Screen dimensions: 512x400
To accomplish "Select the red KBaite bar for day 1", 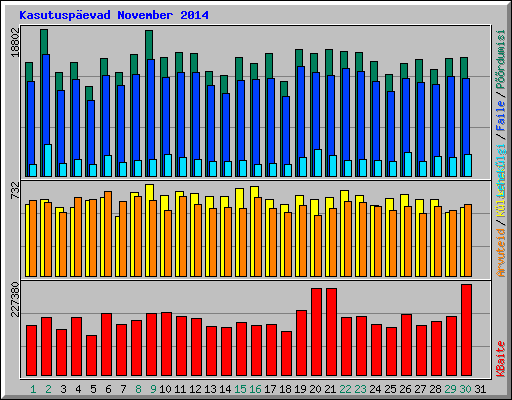I will [31, 351].
